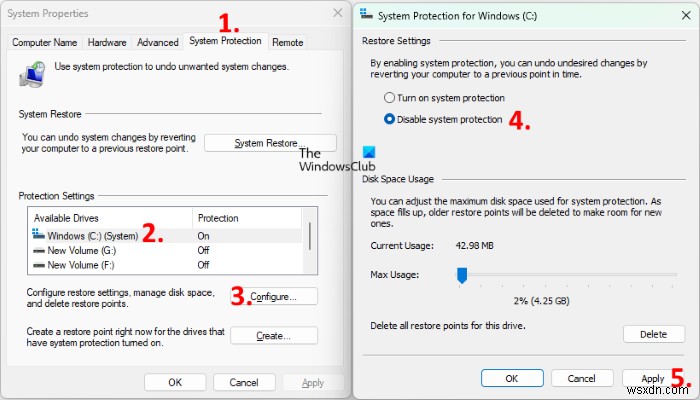Enable Turn on system protection option

pos(391,98)
